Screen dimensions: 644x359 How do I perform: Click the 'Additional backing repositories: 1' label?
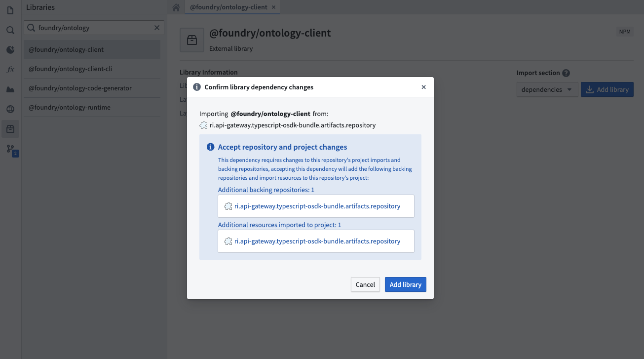click(x=266, y=190)
